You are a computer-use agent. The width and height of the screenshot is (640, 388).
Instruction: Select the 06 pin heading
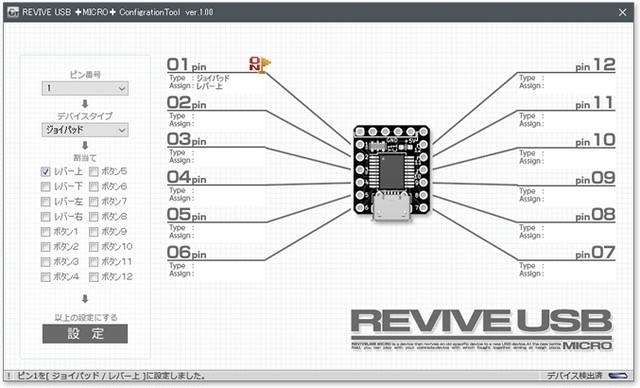coord(187,252)
